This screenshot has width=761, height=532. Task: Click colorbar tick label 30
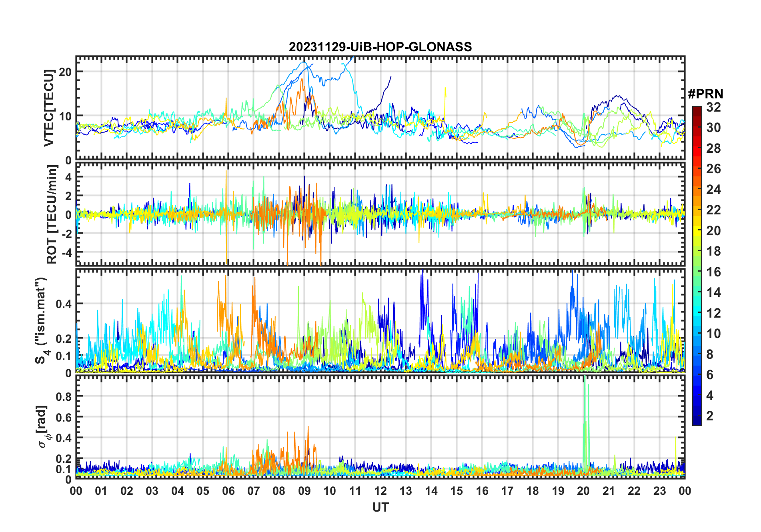click(714, 128)
